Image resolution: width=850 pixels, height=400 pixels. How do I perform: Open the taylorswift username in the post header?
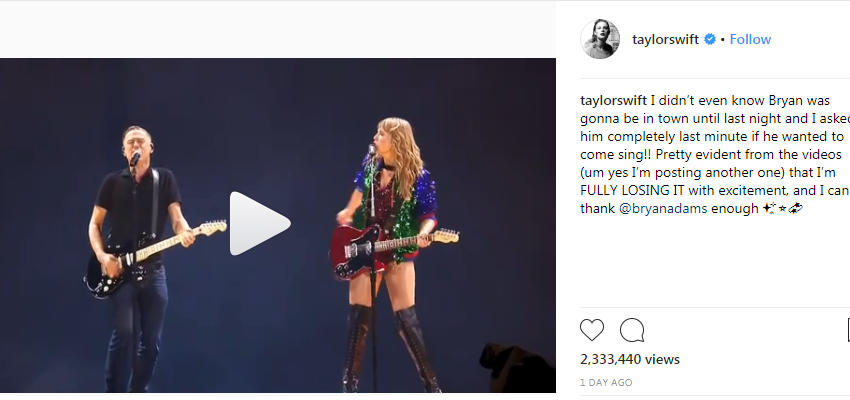pyautogui.click(x=665, y=40)
